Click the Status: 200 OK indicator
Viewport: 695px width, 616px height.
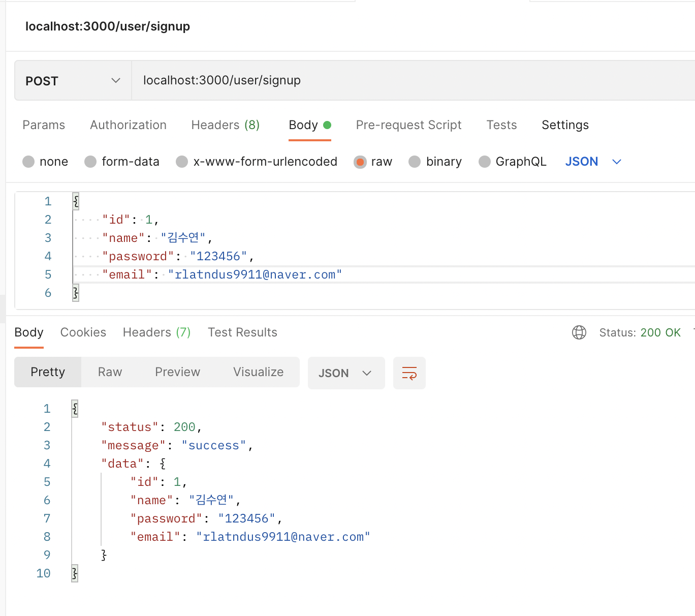click(640, 332)
